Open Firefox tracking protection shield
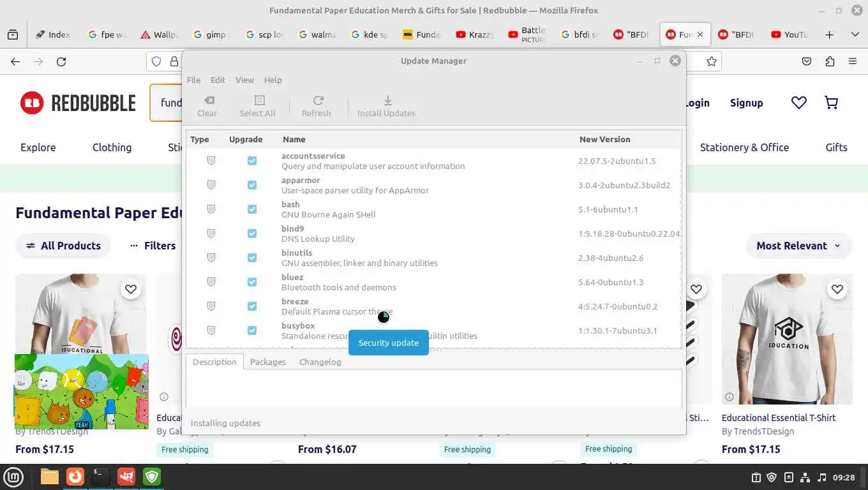This screenshot has height=490, width=868. (x=156, y=62)
